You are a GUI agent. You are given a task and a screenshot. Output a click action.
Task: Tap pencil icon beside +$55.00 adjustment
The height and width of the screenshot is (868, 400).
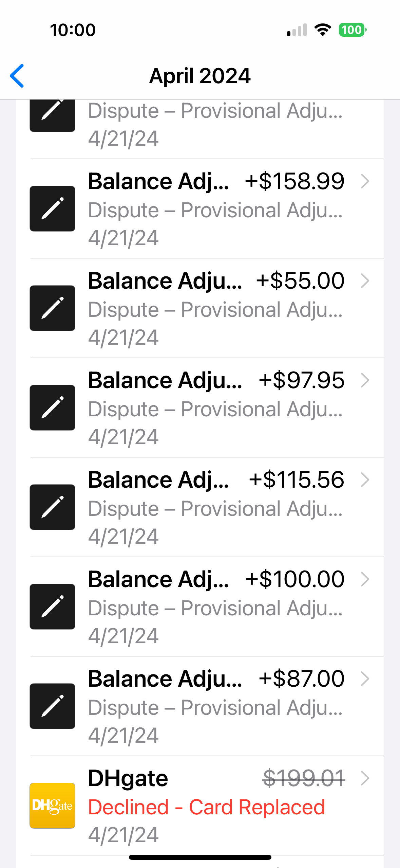pos(52,308)
